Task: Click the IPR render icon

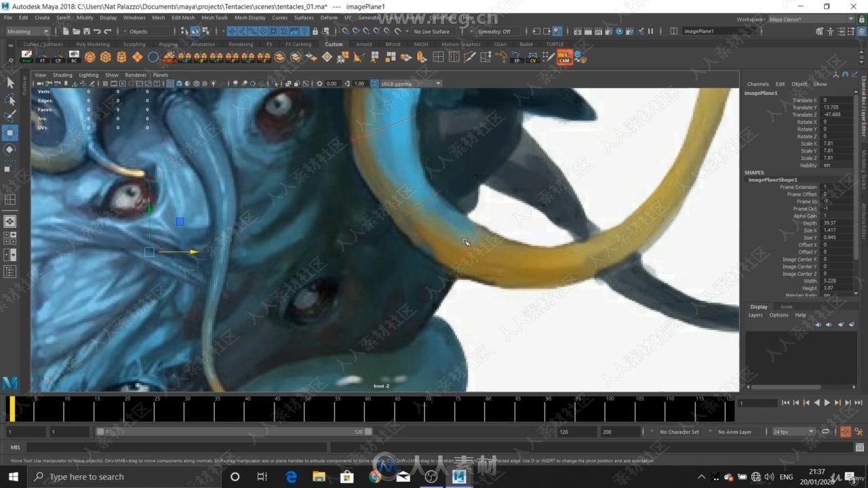Action: click(598, 31)
